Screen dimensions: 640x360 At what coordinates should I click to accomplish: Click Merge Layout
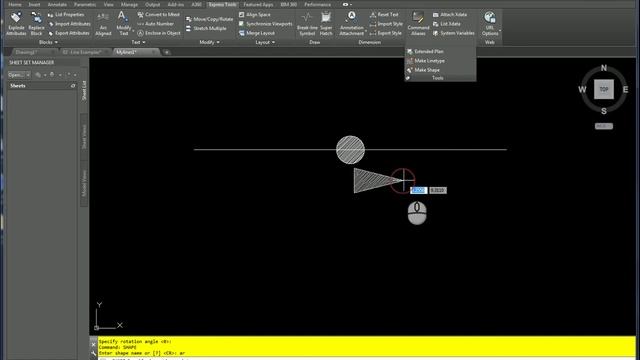257,33
